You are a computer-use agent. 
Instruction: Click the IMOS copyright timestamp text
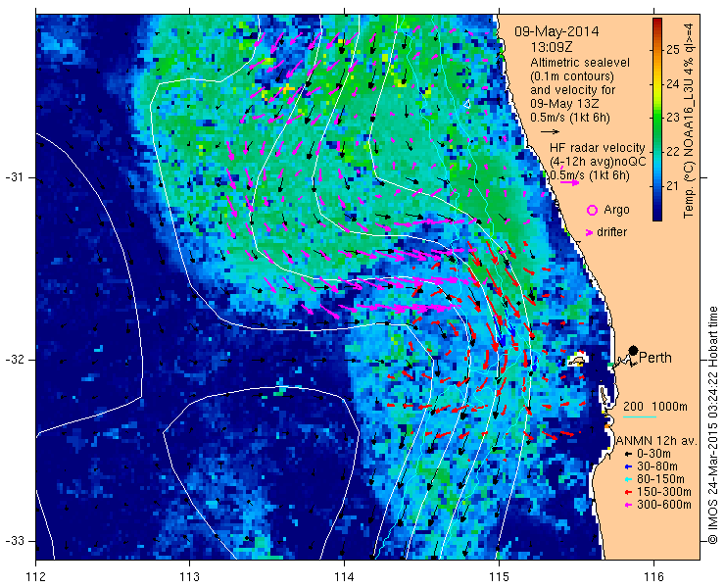coord(713,425)
